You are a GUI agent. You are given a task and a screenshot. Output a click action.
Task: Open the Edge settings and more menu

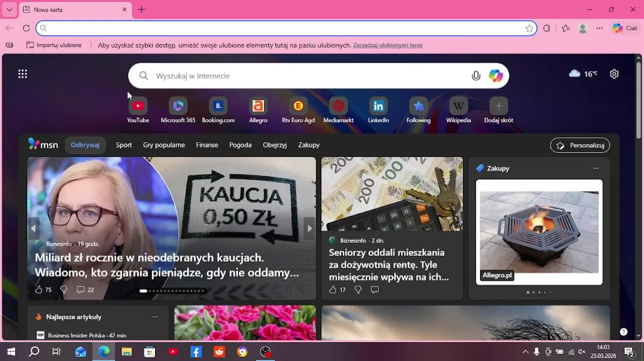(599, 29)
